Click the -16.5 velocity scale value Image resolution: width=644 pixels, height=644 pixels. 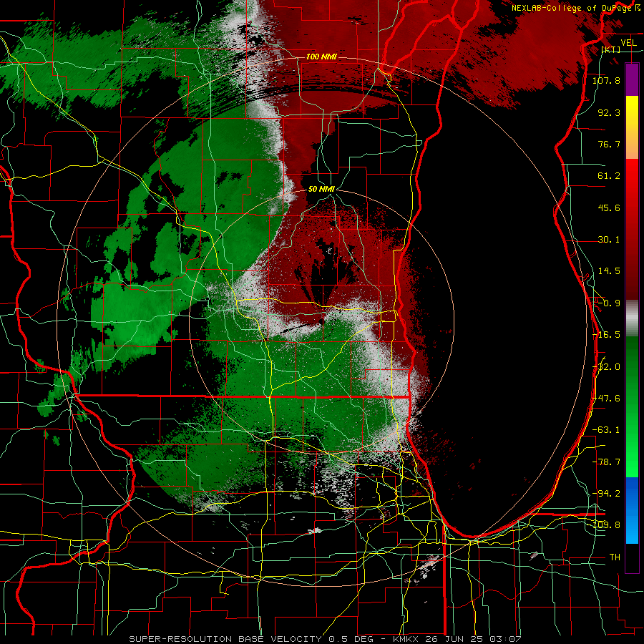pos(606,335)
